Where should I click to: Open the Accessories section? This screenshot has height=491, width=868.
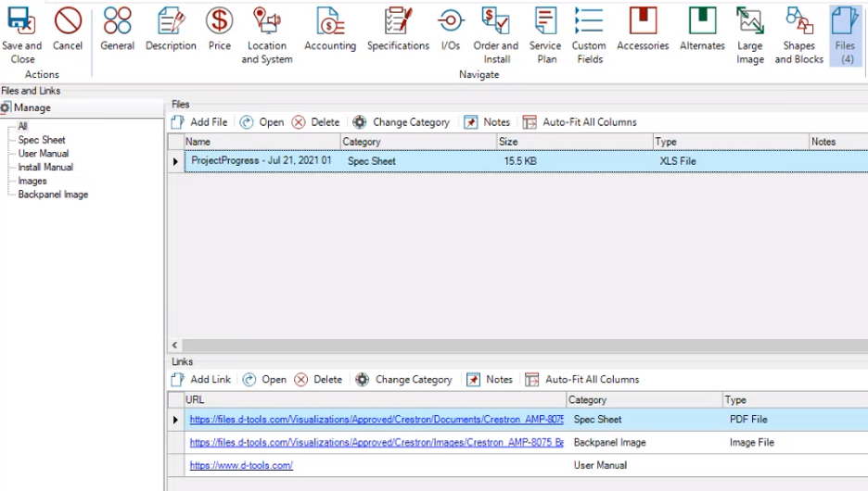coord(643,30)
